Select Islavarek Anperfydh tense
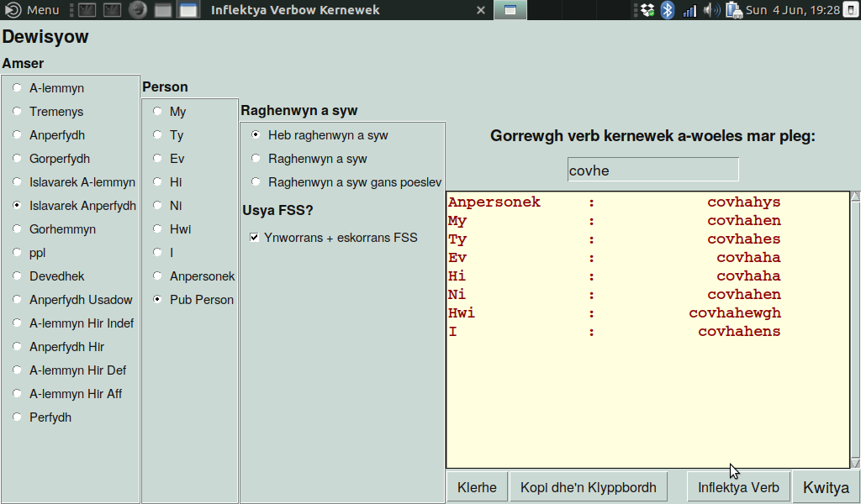Image resolution: width=861 pixels, height=504 pixels. [17, 206]
